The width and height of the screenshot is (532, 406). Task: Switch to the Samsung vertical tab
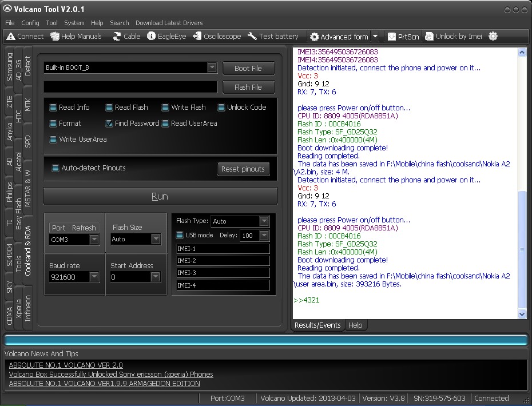click(10, 67)
